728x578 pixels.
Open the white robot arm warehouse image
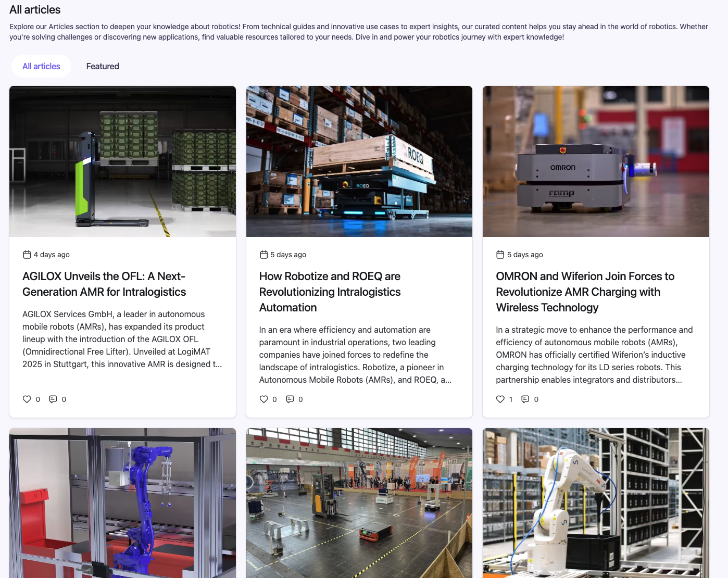596,503
